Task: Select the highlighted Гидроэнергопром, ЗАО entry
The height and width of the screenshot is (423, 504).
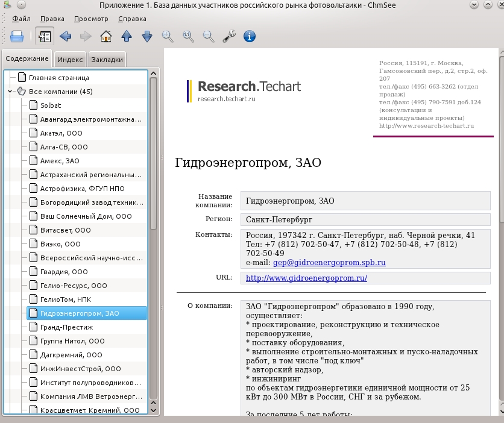Action: point(87,313)
